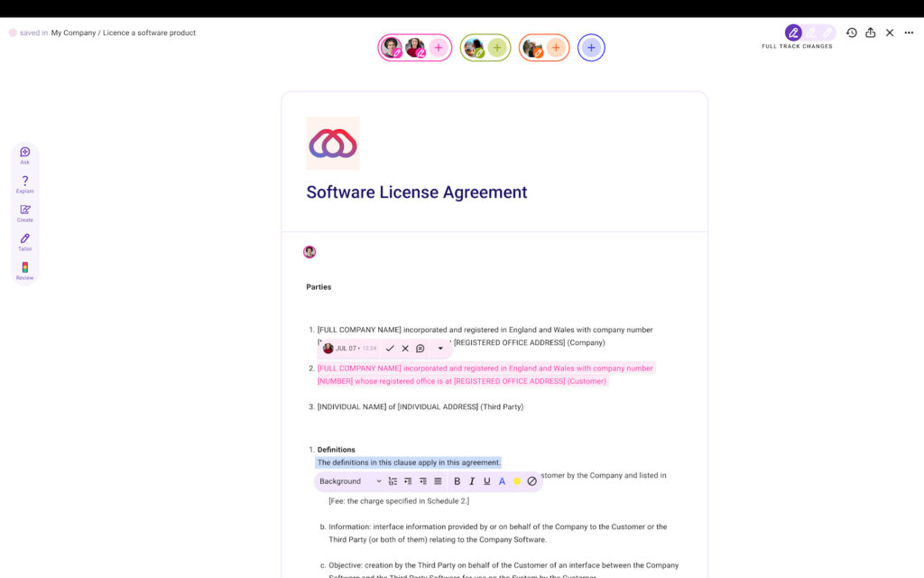Apply numbered list formatting

(x=393, y=481)
